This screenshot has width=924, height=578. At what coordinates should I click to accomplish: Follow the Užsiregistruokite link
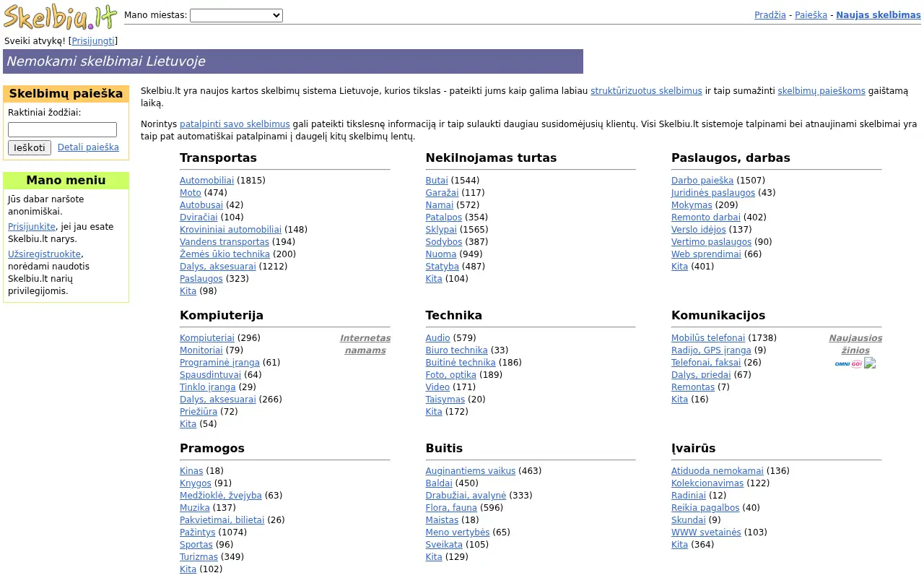click(45, 254)
